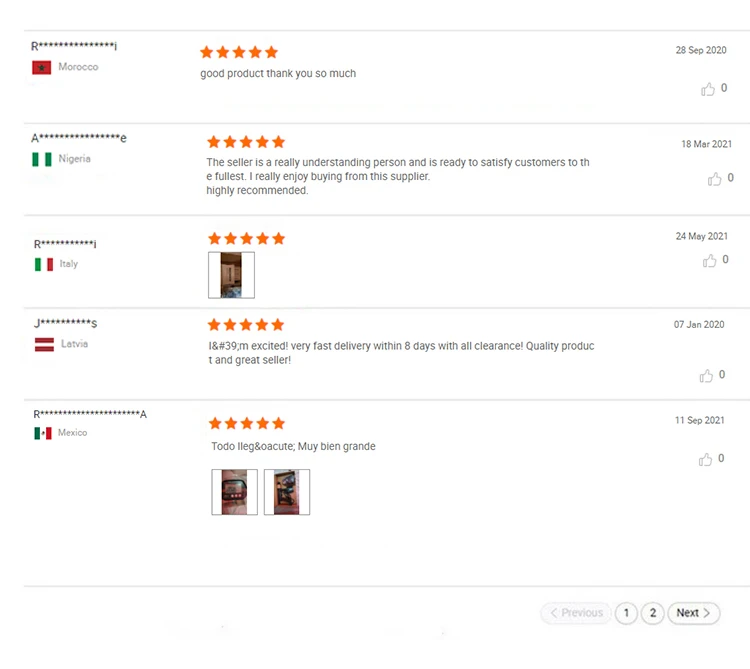This screenshot has height=669, width=750.
Task: Select reviewer name R***A from Mexico
Action: [x=90, y=414]
